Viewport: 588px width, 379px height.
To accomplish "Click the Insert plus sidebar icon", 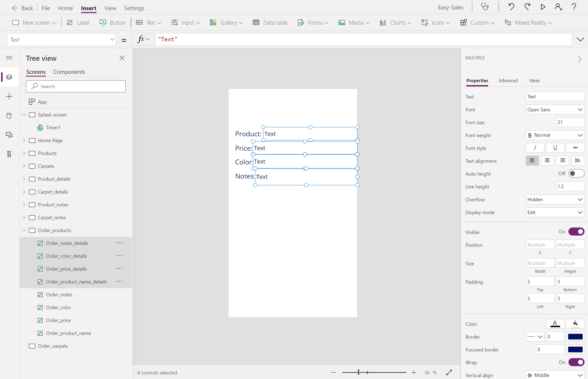I will point(9,96).
